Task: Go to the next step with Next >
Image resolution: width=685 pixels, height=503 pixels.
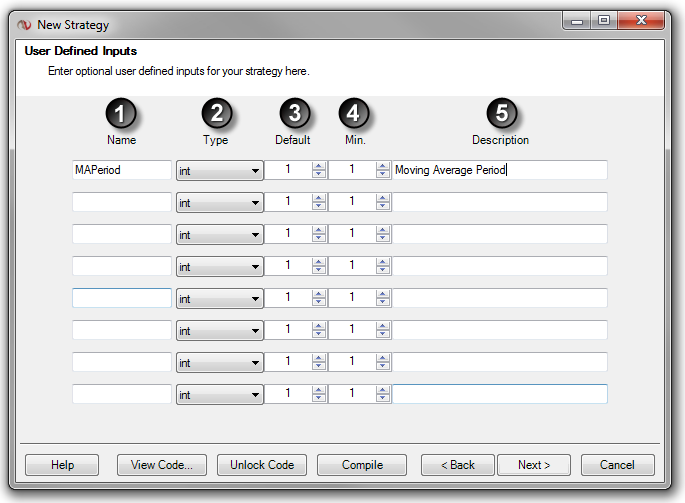Action: coord(534,465)
